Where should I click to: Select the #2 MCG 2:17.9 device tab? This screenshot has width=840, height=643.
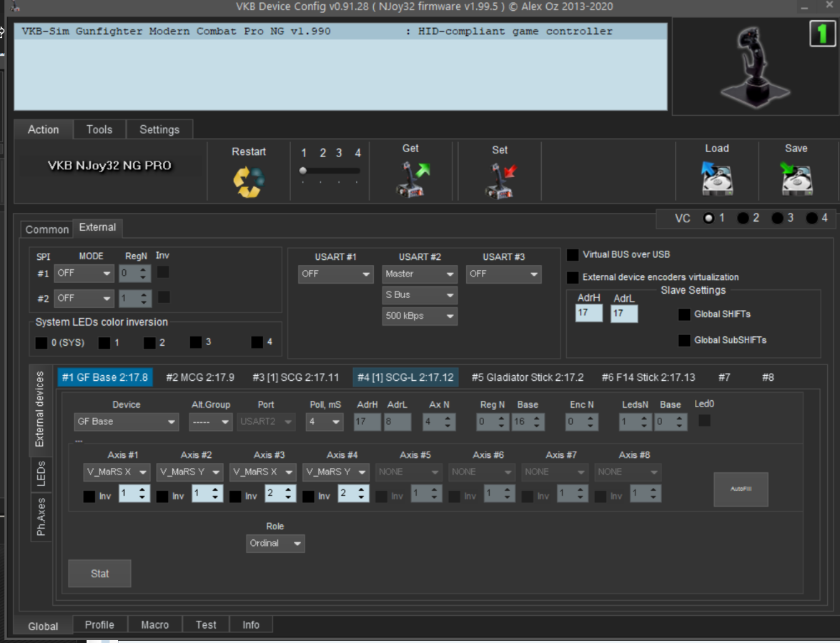[200, 377]
